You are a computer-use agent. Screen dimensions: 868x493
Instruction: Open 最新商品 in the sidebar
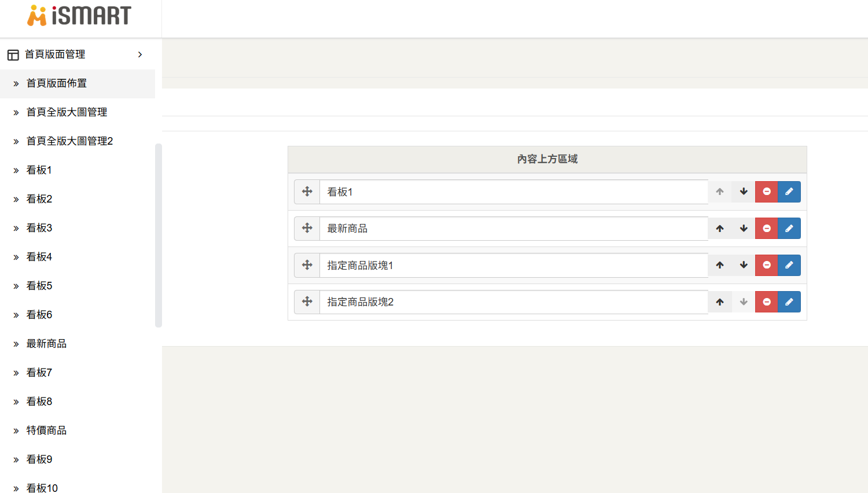point(78,344)
